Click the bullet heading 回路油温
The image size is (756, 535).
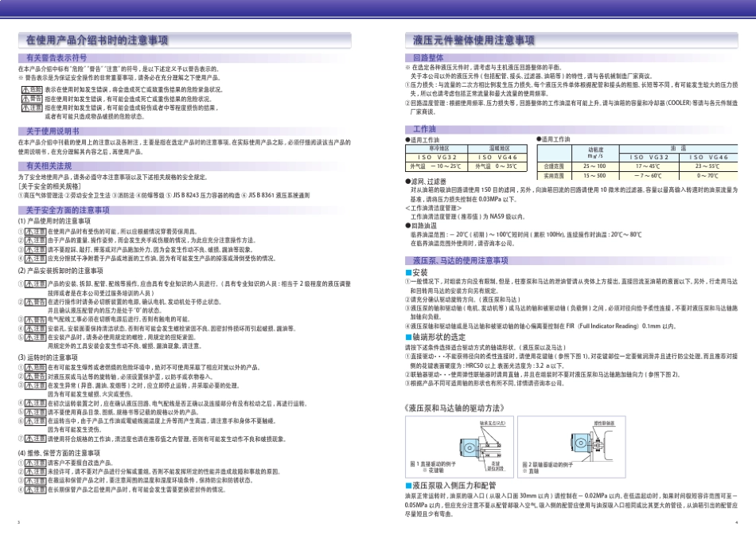tap(422, 226)
